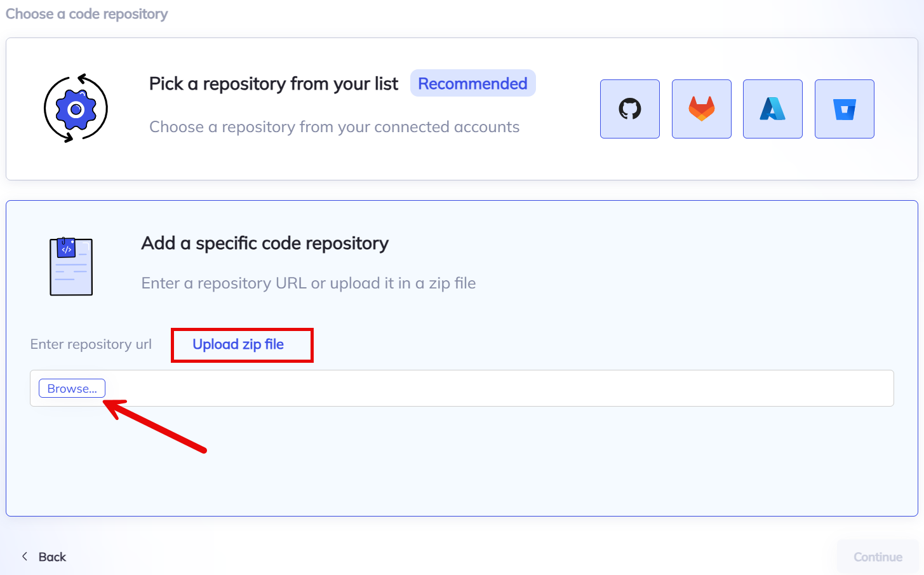The height and width of the screenshot is (575, 924).
Task: Click the gear sync repository icon
Action: [x=76, y=109]
